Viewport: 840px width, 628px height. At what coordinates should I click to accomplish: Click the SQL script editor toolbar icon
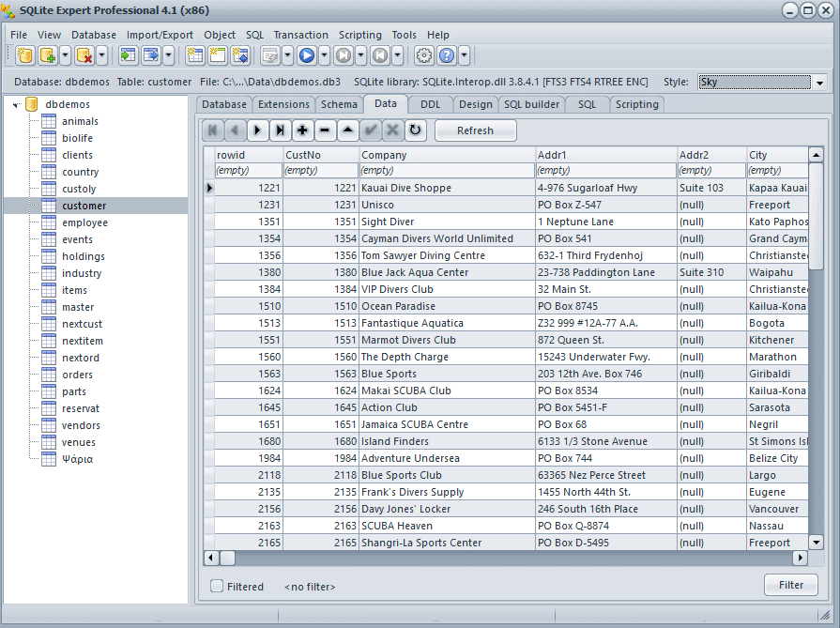coord(270,55)
